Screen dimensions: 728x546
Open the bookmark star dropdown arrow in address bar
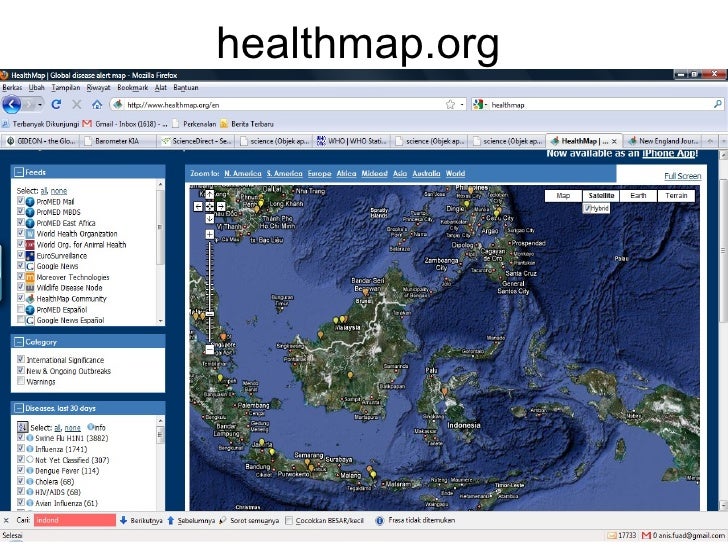[462, 105]
